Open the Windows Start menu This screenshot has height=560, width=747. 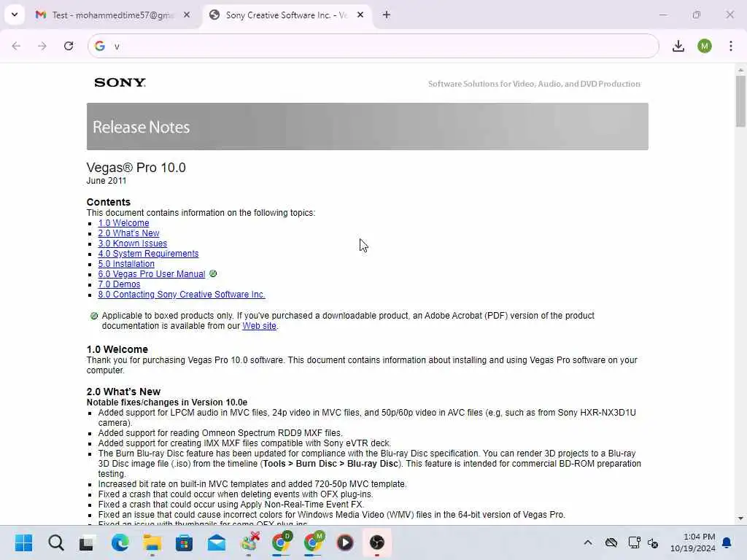pyautogui.click(x=23, y=542)
